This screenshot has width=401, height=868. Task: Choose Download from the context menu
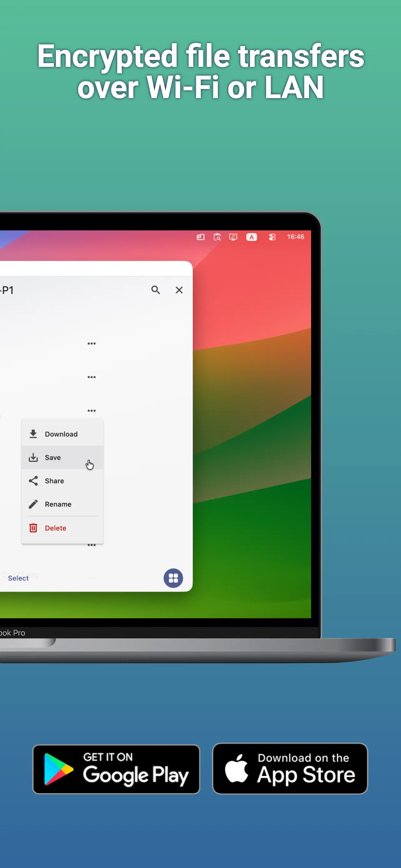click(x=62, y=434)
